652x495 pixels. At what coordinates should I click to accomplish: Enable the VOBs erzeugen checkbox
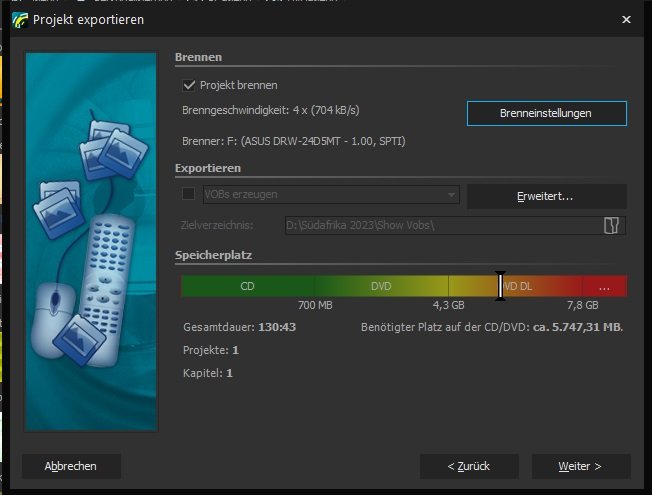coord(189,194)
